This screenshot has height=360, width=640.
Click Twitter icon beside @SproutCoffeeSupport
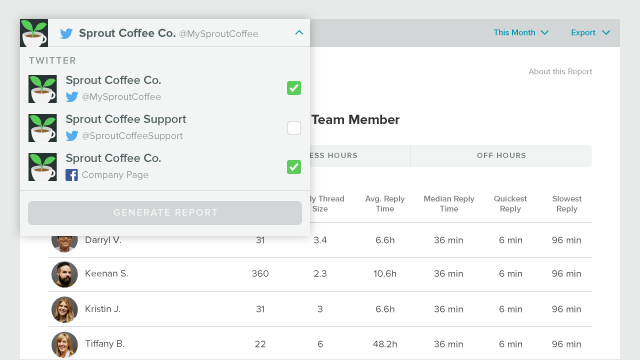pos(72,136)
